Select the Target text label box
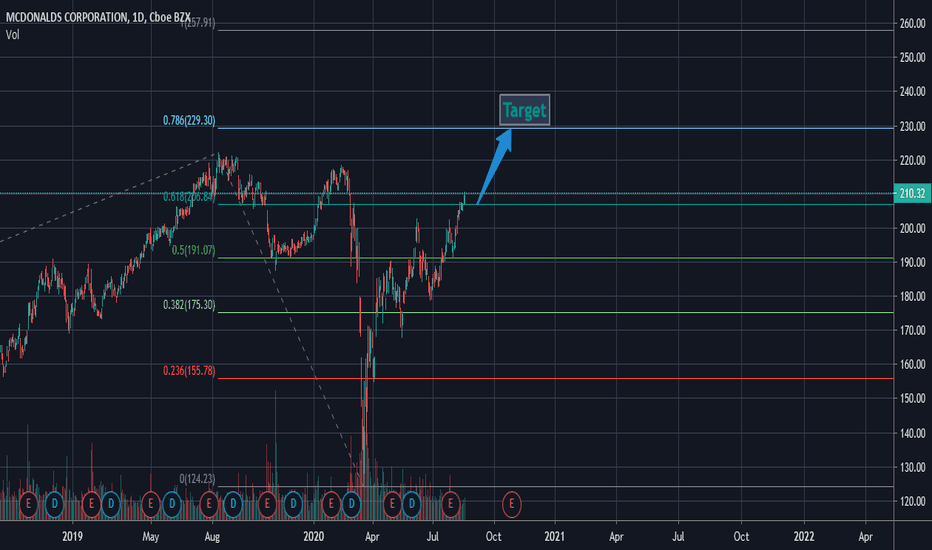932x550 pixels. pos(524,110)
